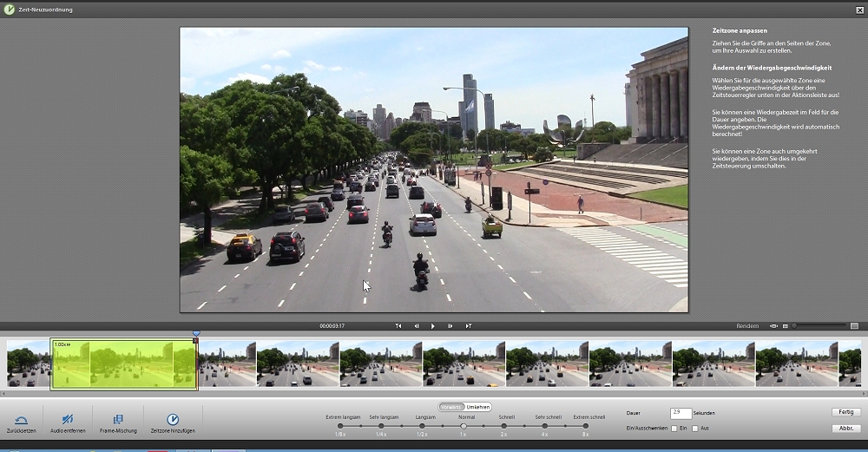The image size is (868, 452).
Task: Click the Frame-Mischung icon
Action: click(118, 419)
